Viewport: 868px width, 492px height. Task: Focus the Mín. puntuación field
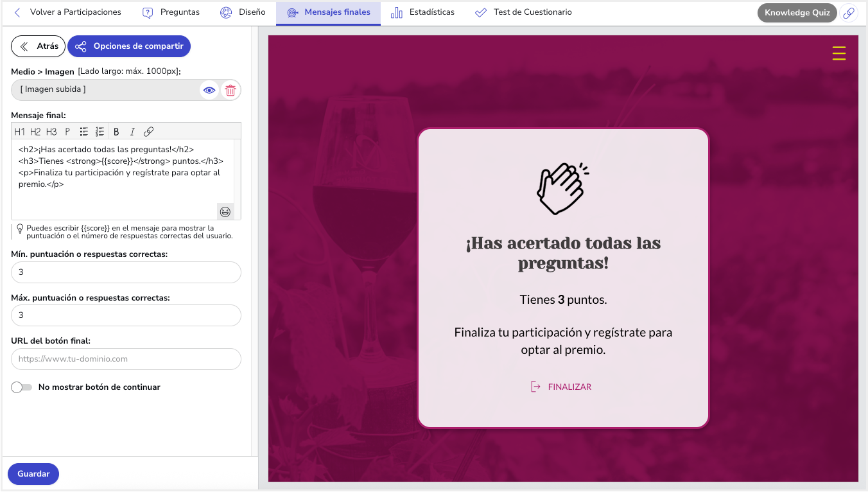(126, 272)
